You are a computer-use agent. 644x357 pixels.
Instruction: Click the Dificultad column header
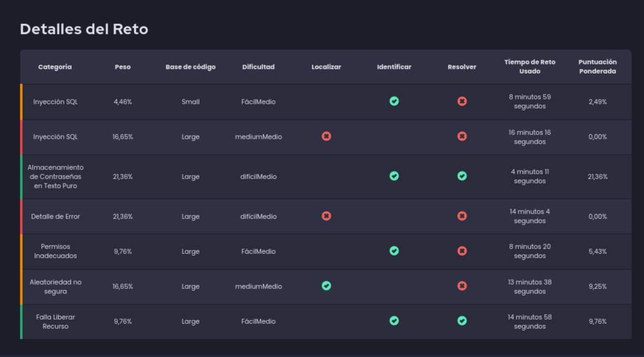(258, 67)
